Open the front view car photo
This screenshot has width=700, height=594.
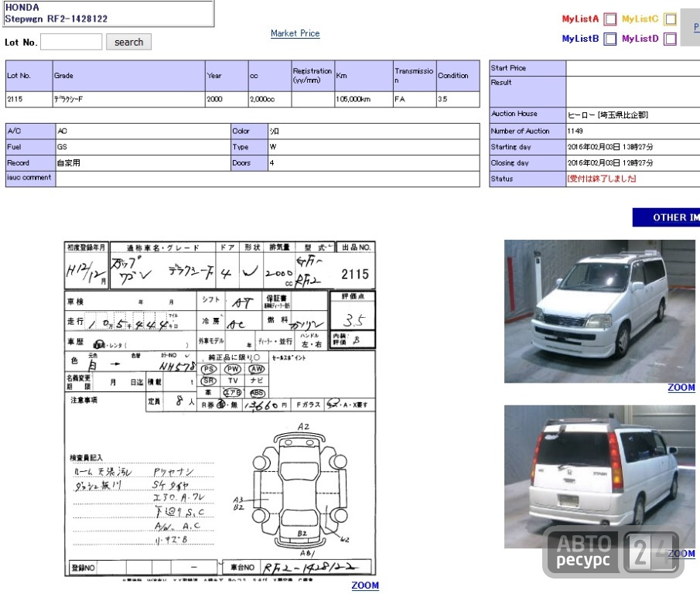pos(599,311)
